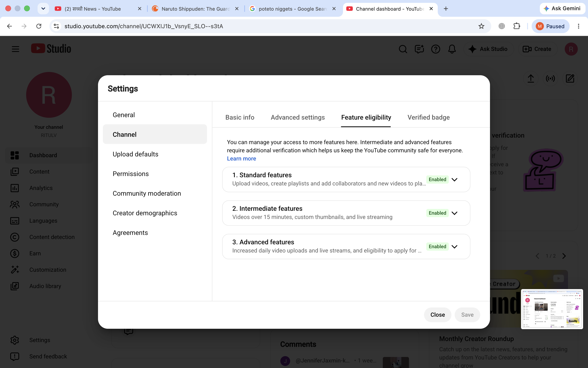The height and width of the screenshot is (368, 588).
Task: Go to Dashboard in the sidebar
Action: click(49, 155)
